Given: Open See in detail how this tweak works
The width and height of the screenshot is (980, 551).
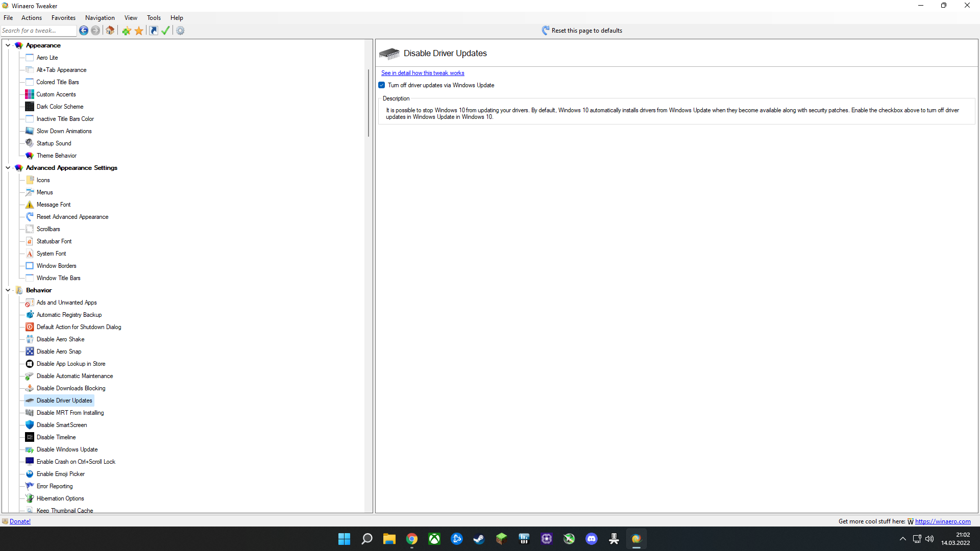Looking at the screenshot, I should (x=422, y=73).
